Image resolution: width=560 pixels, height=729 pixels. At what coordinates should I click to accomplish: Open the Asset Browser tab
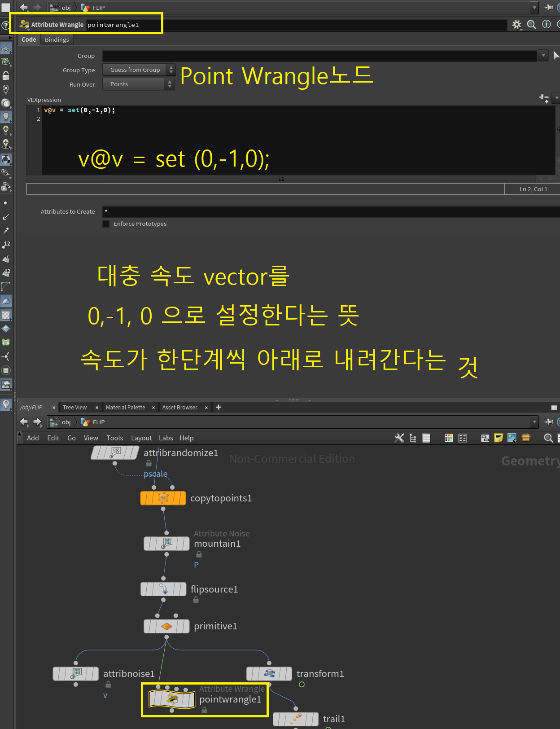180,408
